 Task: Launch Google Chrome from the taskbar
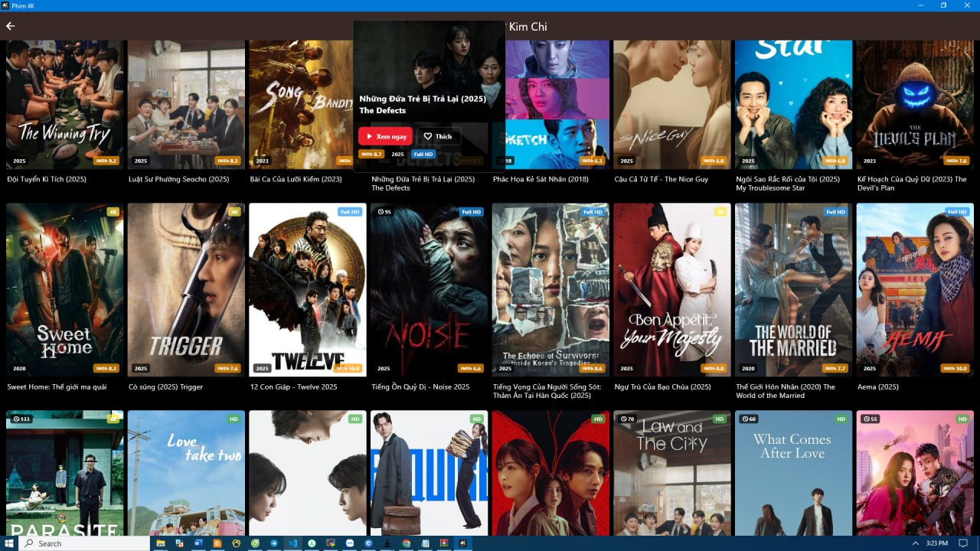pyautogui.click(x=407, y=543)
